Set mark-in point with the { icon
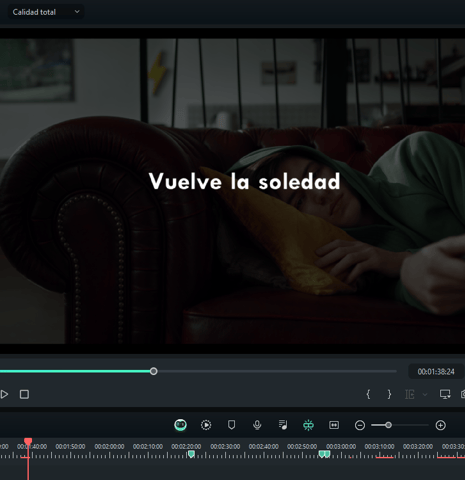 click(368, 394)
